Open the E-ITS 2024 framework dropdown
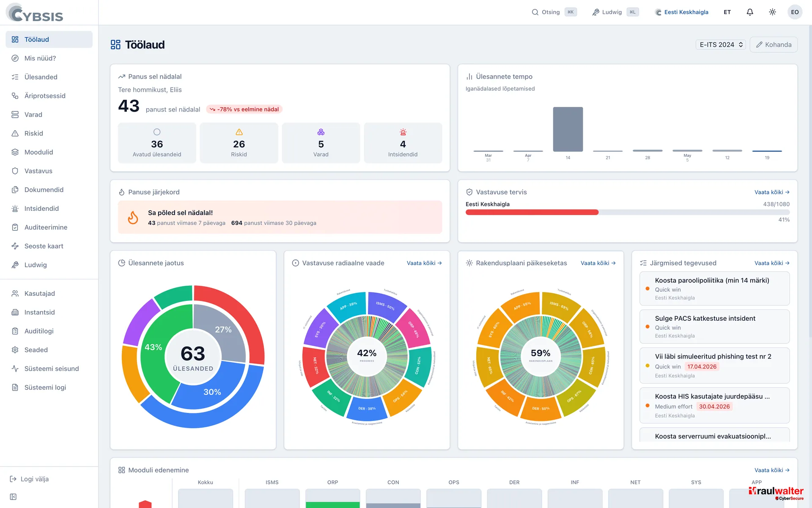This screenshot has height=508, width=812. 721,44
